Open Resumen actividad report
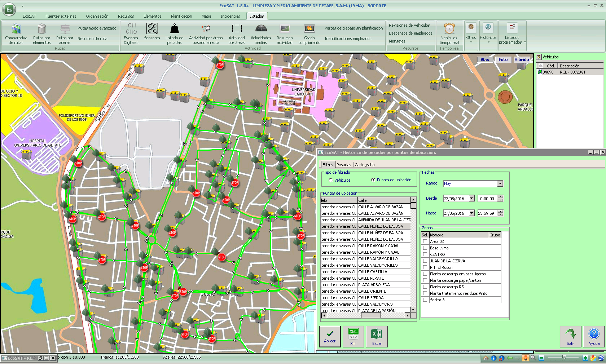The image size is (606, 364). pos(285,34)
